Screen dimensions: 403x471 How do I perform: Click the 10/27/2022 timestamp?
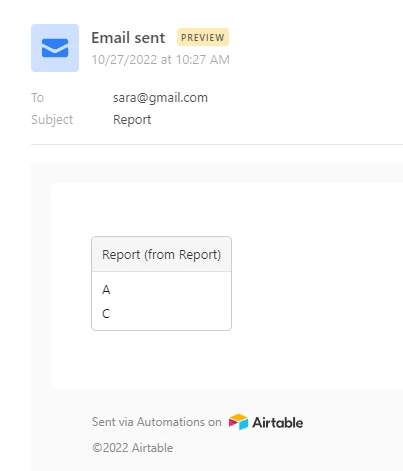[x=161, y=60]
